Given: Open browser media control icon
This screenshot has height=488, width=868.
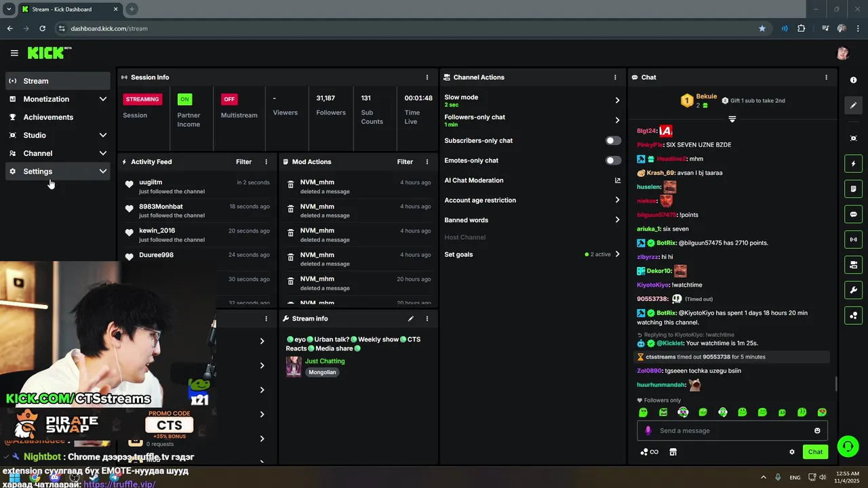Looking at the screenshot, I should coord(825,28).
